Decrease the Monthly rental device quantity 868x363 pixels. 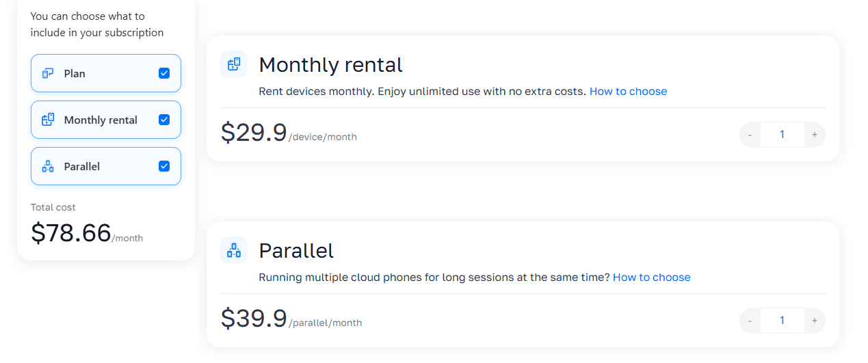point(750,135)
